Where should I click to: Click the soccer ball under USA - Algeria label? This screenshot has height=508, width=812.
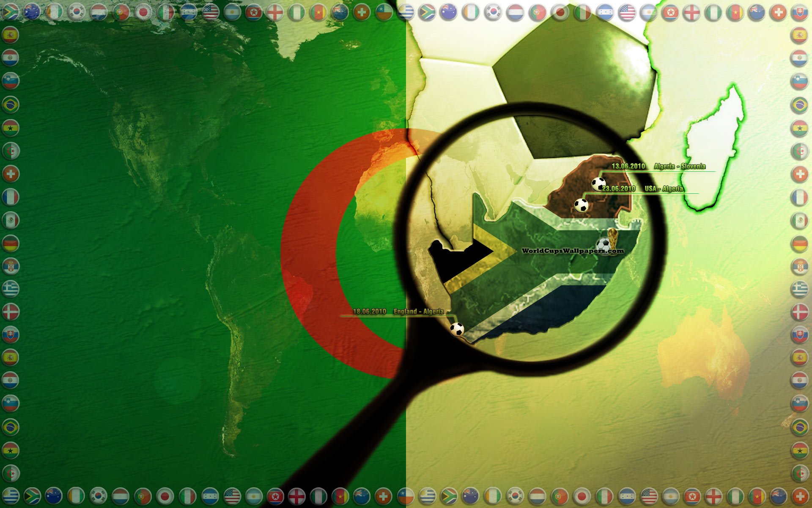pyautogui.click(x=581, y=205)
